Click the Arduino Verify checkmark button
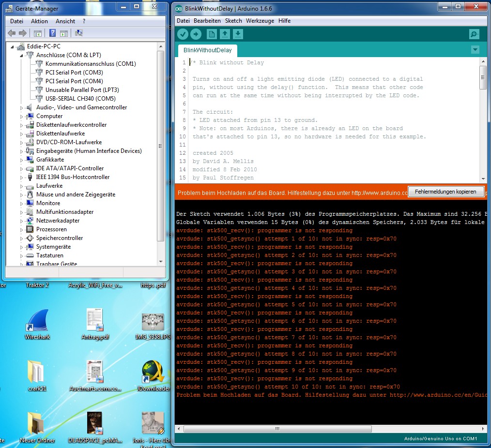Image resolution: width=491 pixels, height=448 pixels. (183, 34)
